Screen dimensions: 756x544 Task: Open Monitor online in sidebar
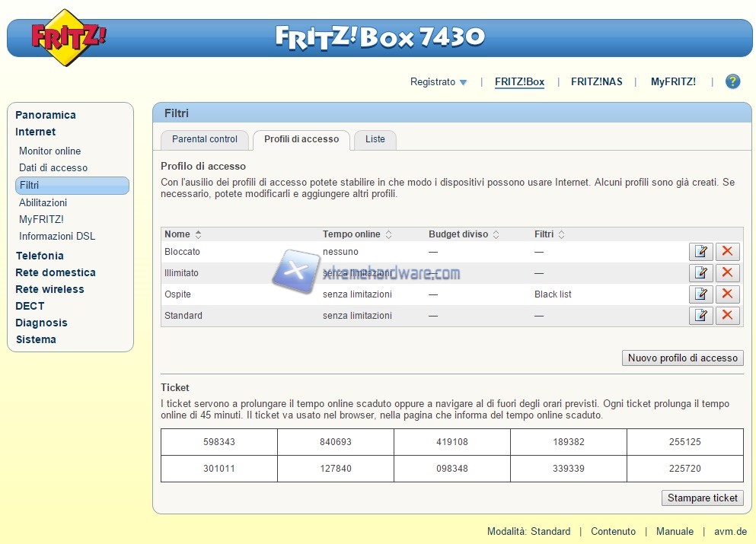tap(49, 151)
